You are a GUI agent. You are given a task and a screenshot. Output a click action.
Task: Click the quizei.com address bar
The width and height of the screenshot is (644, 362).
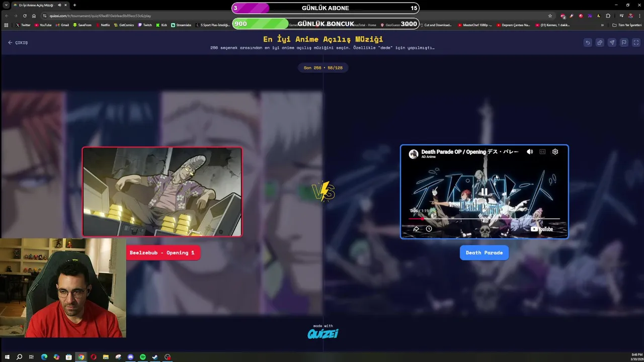pos(297,16)
